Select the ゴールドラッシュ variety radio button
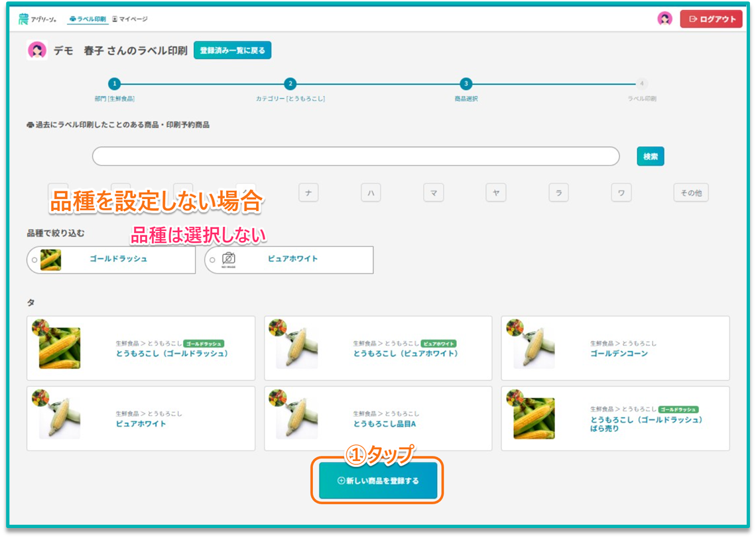The image size is (756, 538). [34, 260]
